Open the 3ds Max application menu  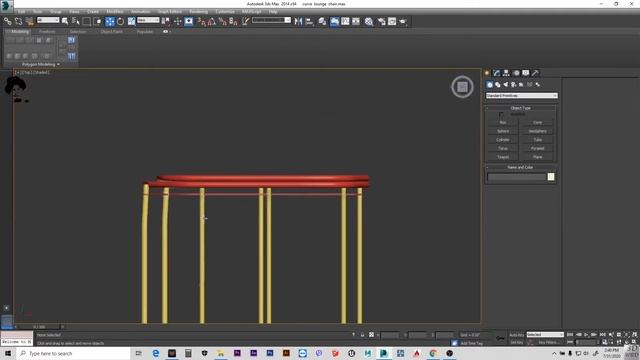pos(7,5)
